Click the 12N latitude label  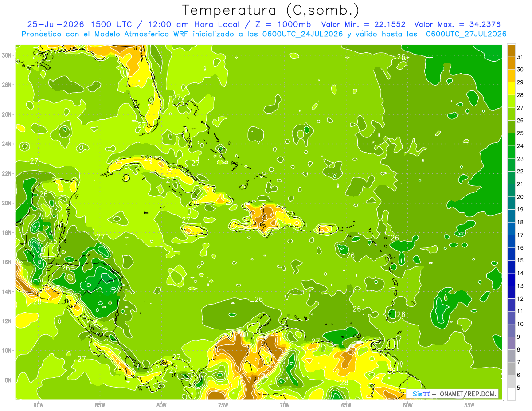(8, 321)
